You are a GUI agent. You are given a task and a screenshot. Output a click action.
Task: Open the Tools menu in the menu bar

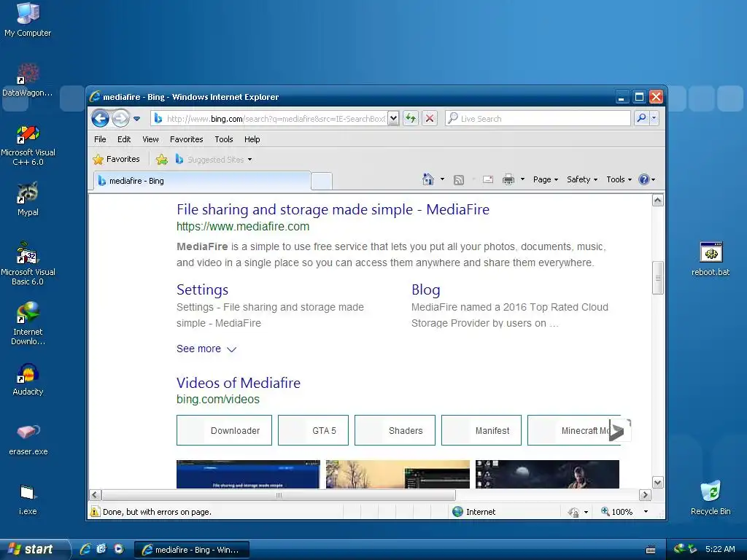click(223, 139)
